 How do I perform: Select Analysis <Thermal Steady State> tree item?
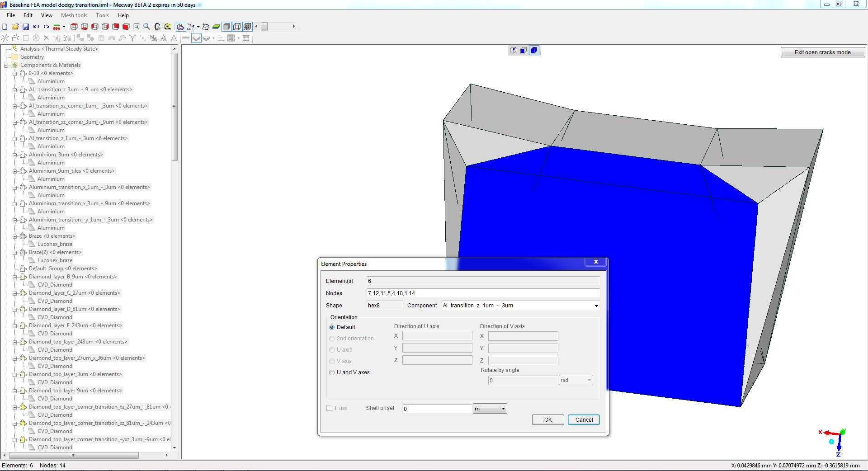pos(59,49)
